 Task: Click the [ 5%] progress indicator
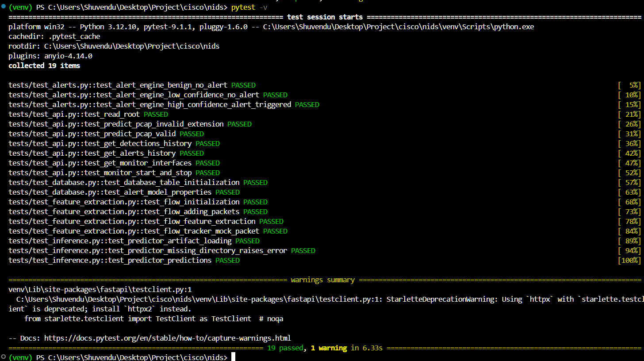(629, 85)
